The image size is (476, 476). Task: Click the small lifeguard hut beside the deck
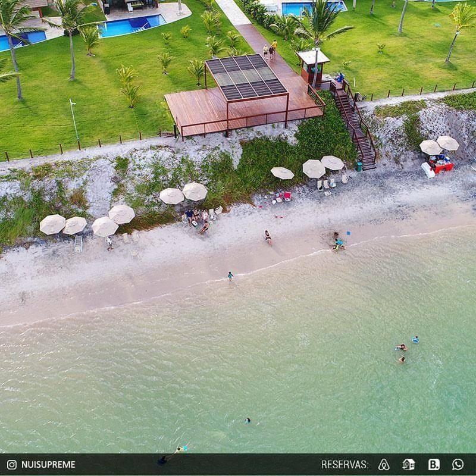(313, 67)
